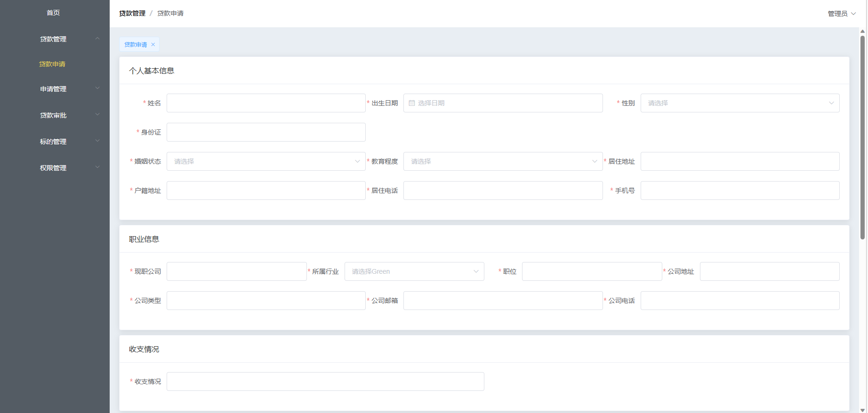Open the 婚姻状态 select dropdown
868x413 pixels.
[x=266, y=161]
